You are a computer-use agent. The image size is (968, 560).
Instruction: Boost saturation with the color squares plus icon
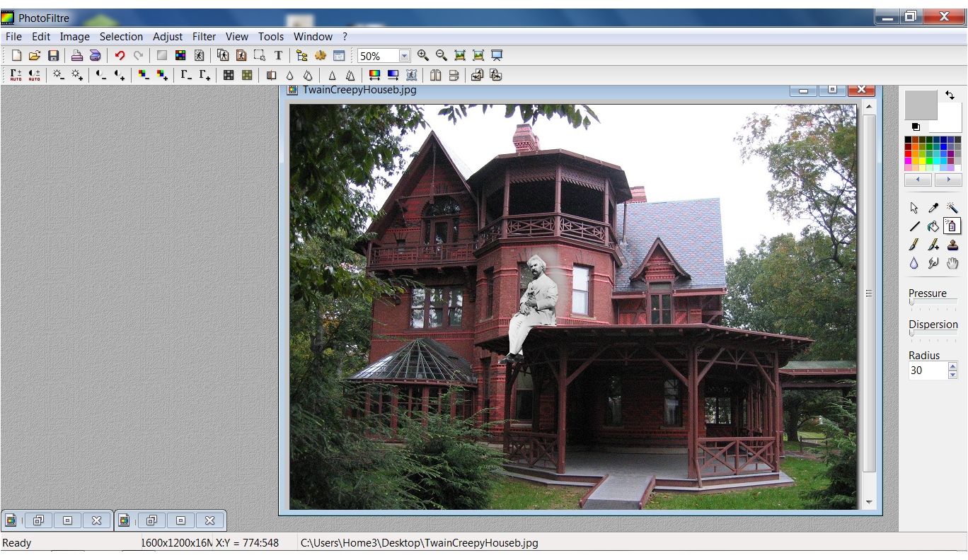tap(162, 75)
